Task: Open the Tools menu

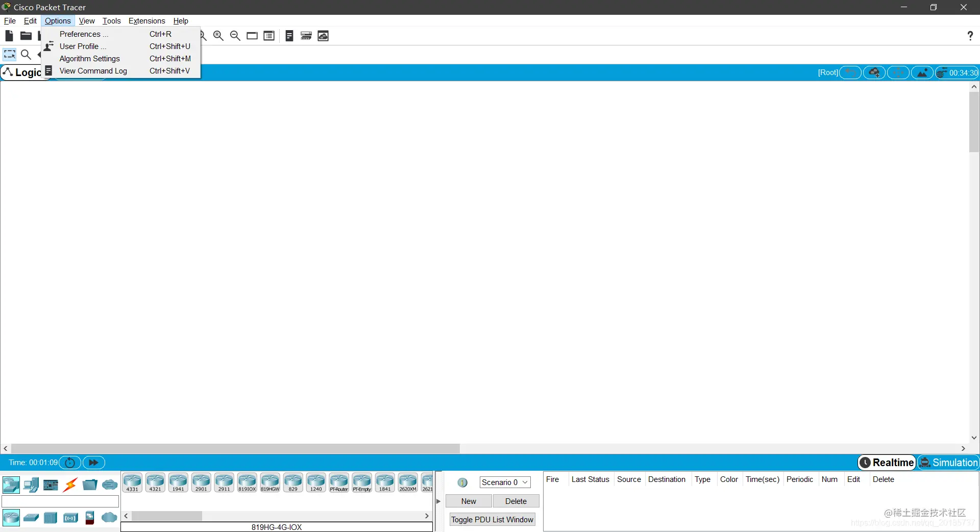Action: point(111,21)
